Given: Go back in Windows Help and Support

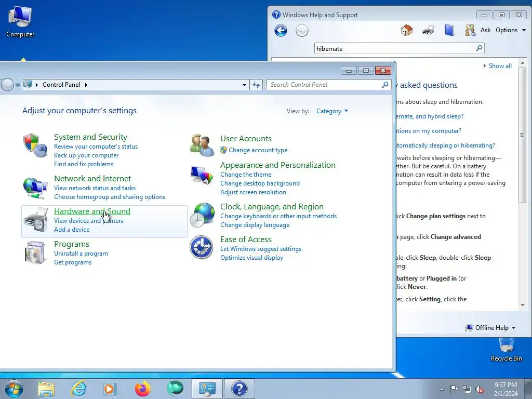Looking at the screenshot, I should (x=281, y=31).
